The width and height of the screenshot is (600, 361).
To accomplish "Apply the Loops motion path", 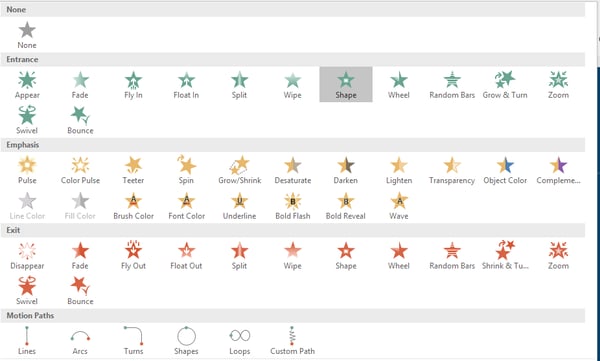I will (x=240, y=340).
